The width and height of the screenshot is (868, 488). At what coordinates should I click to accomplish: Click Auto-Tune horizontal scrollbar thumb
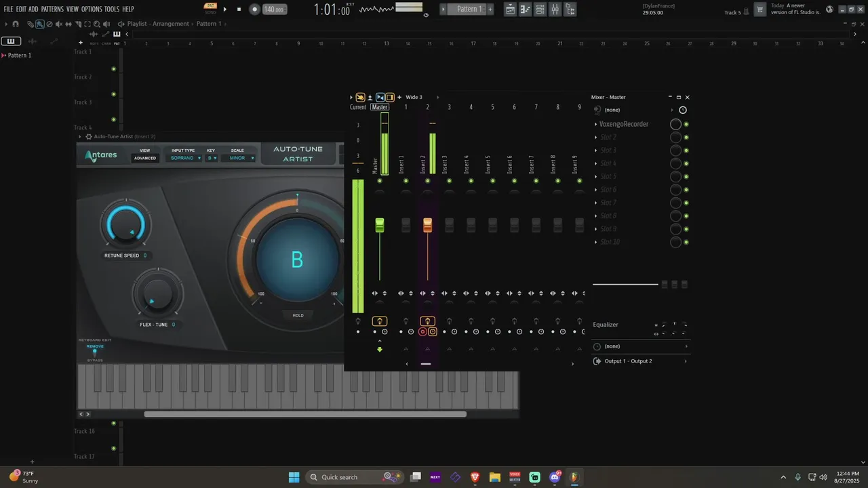coord(305,414)
